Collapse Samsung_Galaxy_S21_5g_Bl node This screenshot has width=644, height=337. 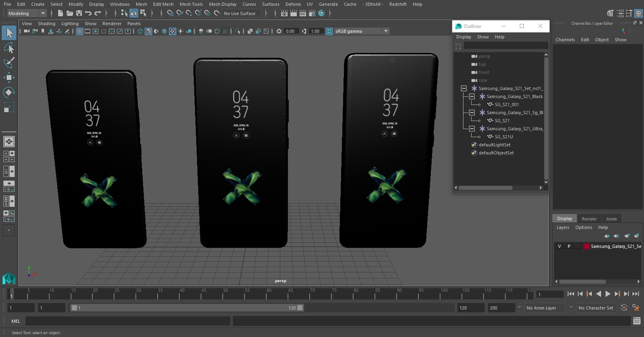472,112
